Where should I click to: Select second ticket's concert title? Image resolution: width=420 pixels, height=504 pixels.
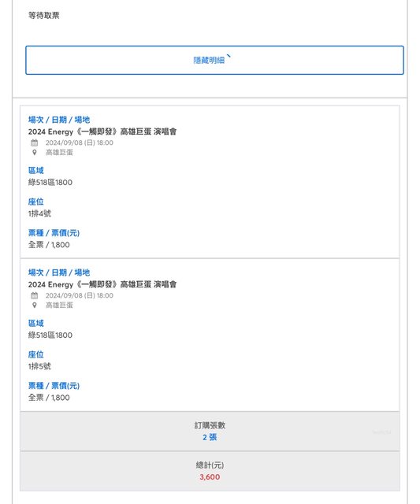coord(102,284)
